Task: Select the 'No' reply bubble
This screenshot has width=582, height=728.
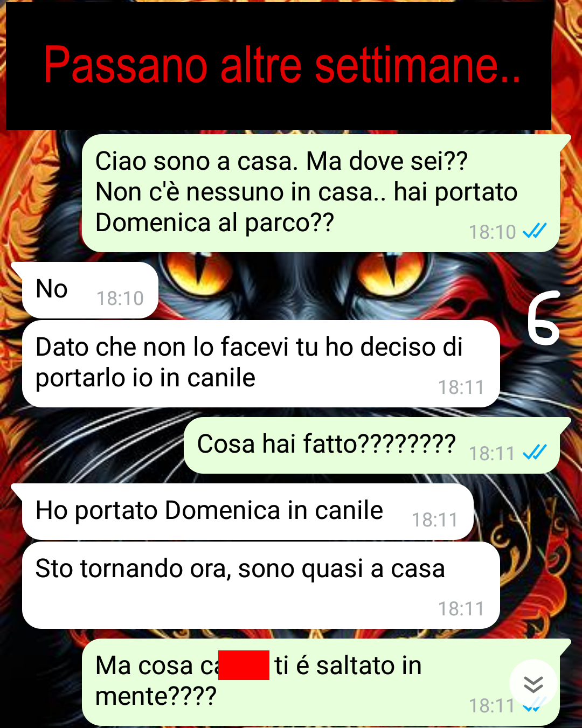Action: 90,290
